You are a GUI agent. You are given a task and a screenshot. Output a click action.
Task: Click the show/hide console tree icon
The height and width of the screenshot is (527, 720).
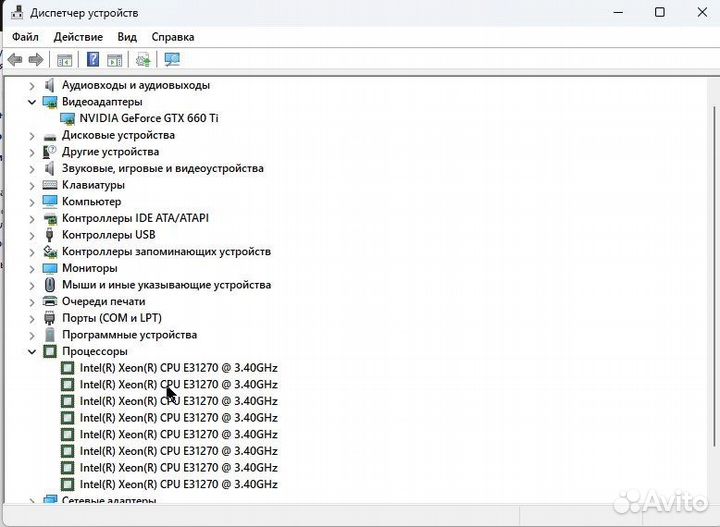pos(65,60)
